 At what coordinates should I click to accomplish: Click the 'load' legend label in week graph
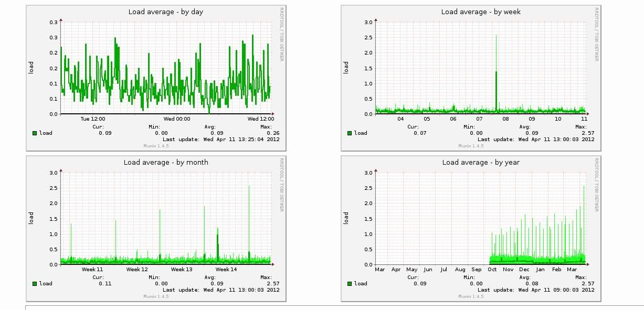361,133
